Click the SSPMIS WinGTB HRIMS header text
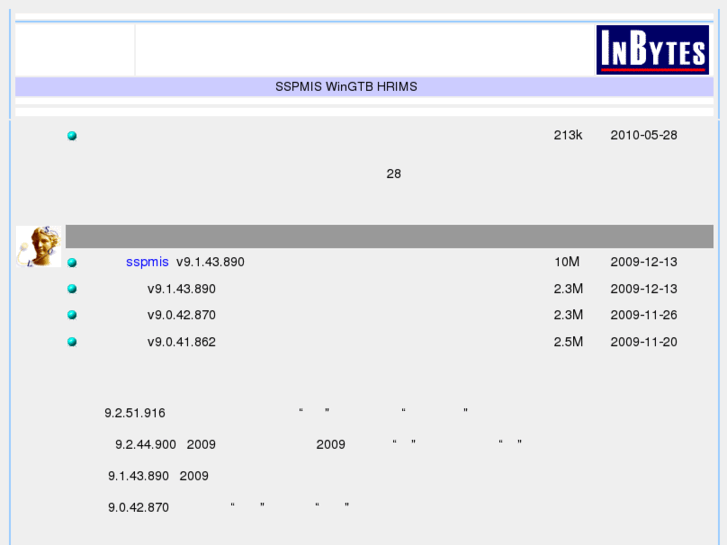727x545 pixels. (x=346, y=87)
